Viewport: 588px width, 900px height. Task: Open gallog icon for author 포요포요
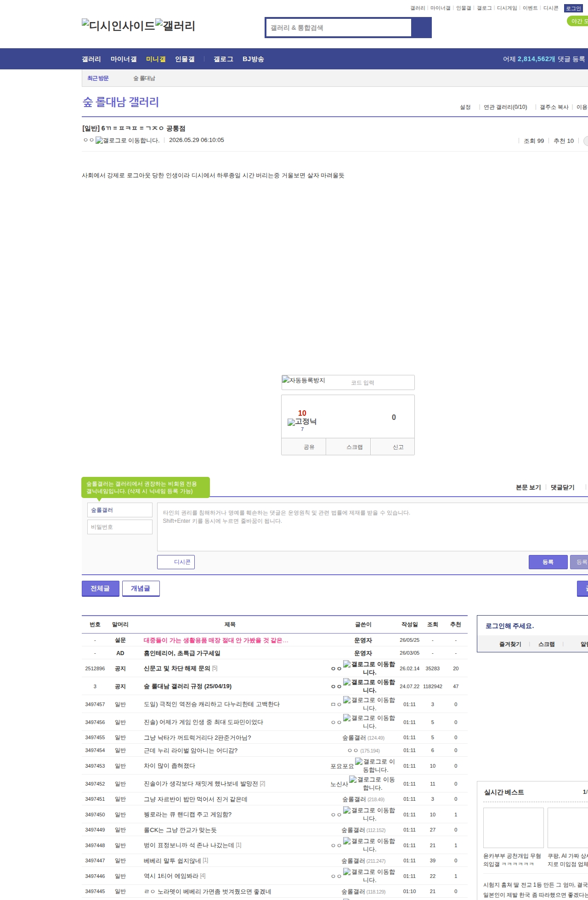[x=375, y=765]
